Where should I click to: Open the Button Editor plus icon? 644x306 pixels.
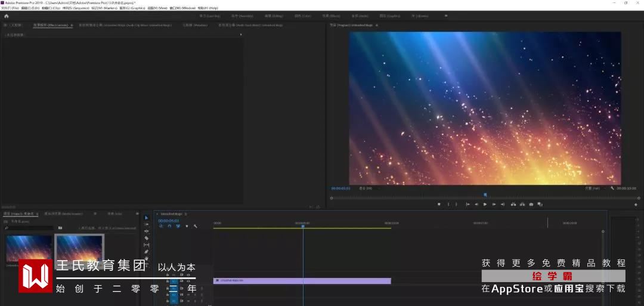click(636, 205)
